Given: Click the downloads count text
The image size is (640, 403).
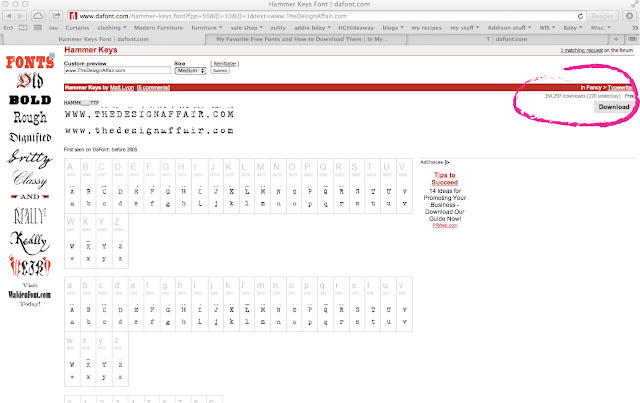Looking at the screenshot, I should pyautogui.click(x=582, y=96).
